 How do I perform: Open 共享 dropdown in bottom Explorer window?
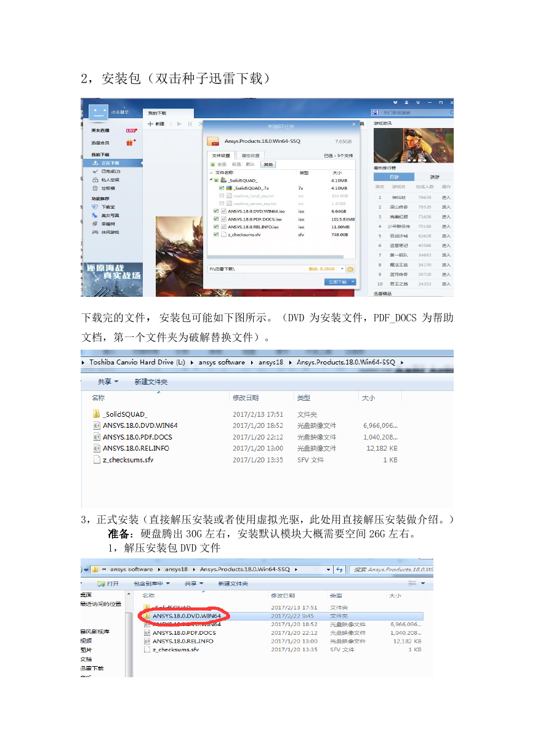click(x=193, y=583)
